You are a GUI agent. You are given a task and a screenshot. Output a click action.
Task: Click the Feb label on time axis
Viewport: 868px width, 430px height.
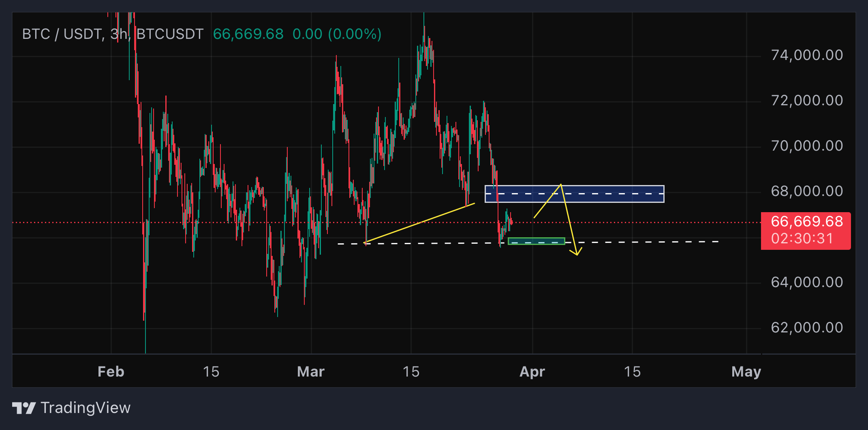click(x=111, y=372)
